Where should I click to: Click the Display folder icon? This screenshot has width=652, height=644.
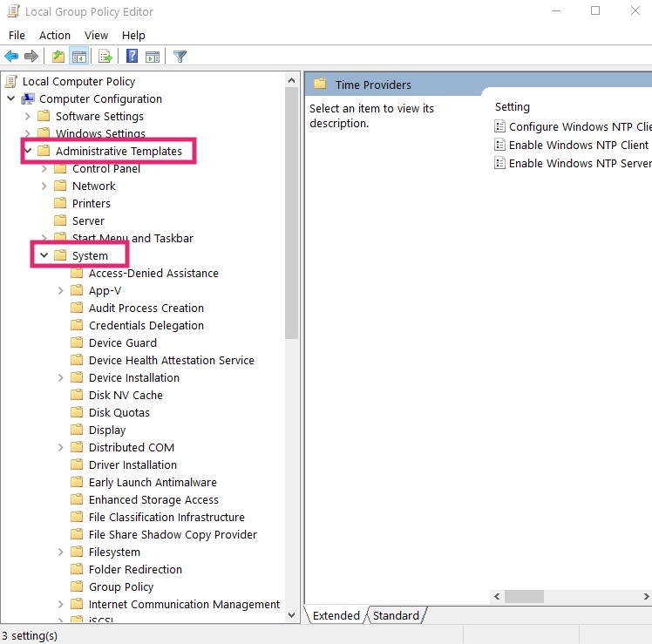click(x=77, y=430)
